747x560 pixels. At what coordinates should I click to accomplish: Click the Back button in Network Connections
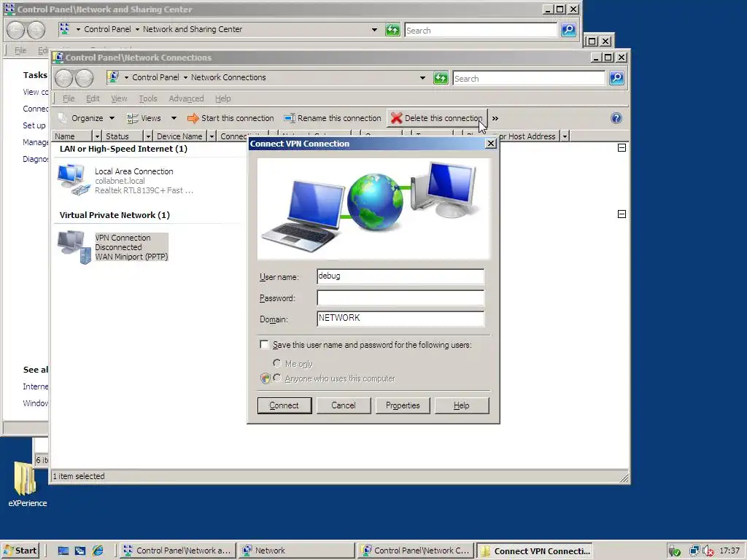pyautogui.click(x=63, y=79)
